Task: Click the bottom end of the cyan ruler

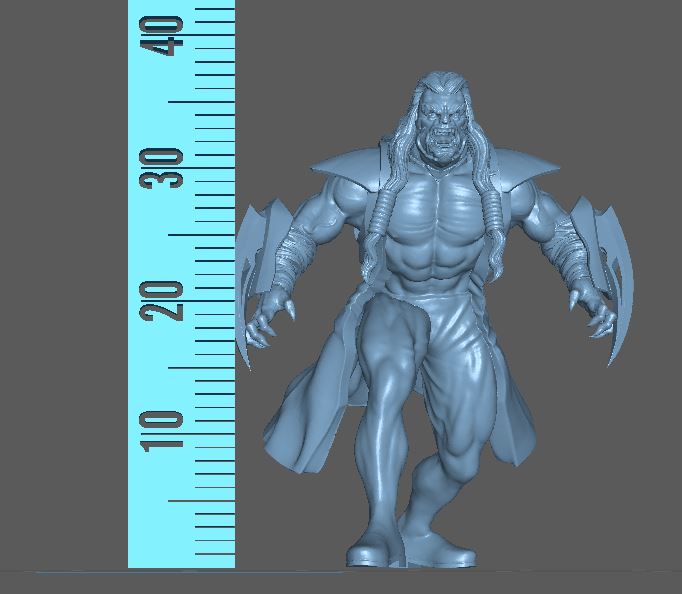Action: [181, 558]
